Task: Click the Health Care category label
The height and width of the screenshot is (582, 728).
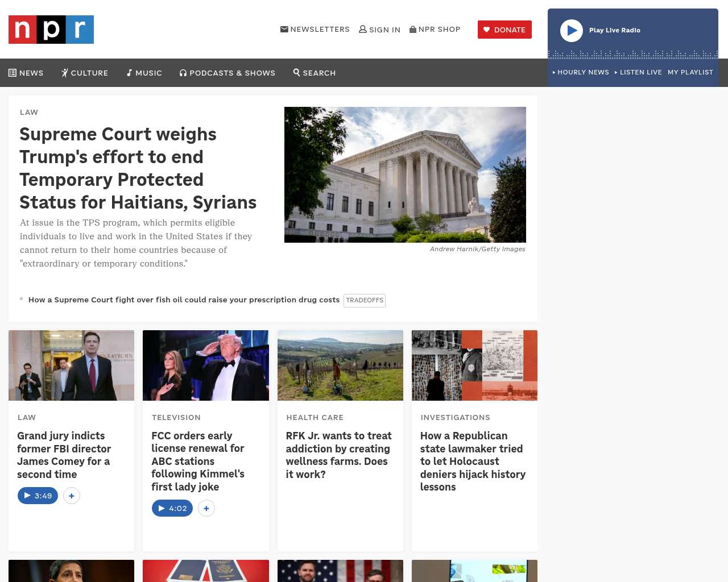Action: 315,417
